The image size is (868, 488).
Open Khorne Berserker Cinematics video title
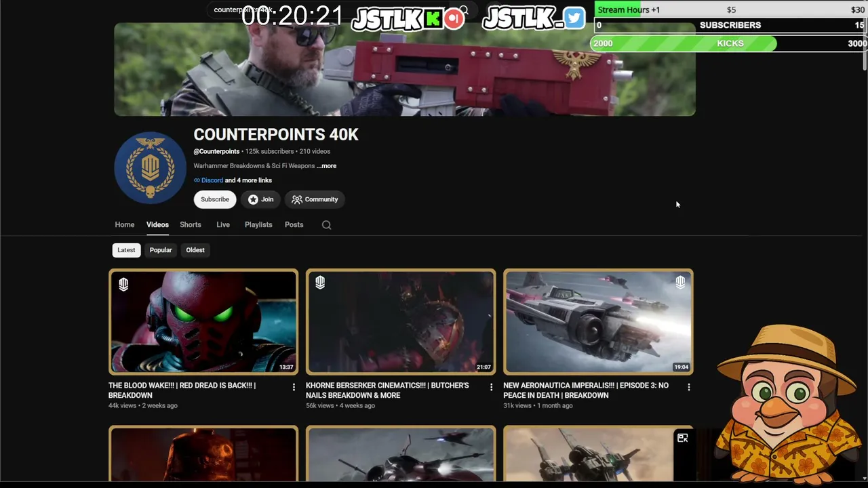(x=387, y=390)
